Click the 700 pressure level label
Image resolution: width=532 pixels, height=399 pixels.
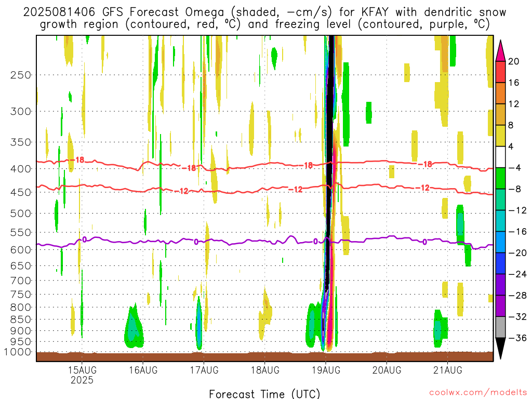[21, 281]
